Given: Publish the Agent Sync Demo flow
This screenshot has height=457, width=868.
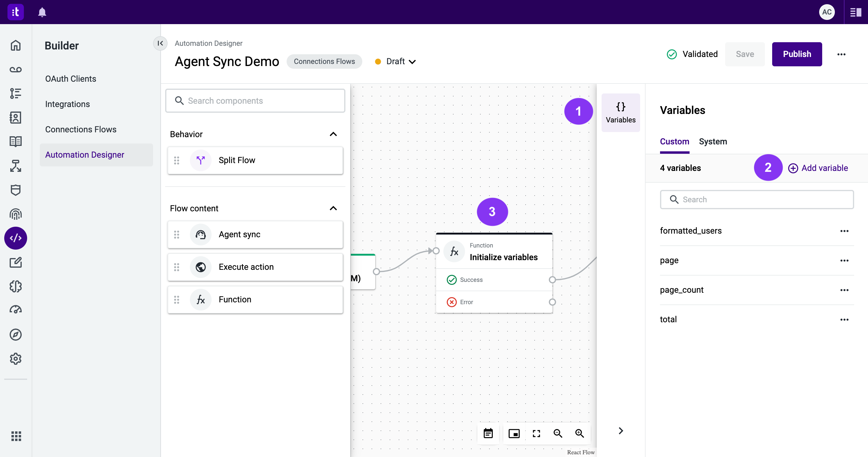Looking at the screenshot, I should [797, 54].
